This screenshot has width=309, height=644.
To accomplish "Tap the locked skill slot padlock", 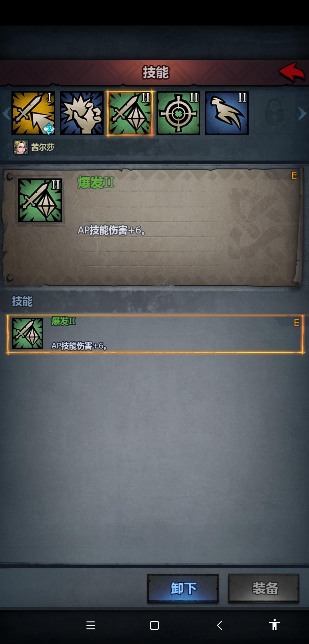I will tap(274, 113).
